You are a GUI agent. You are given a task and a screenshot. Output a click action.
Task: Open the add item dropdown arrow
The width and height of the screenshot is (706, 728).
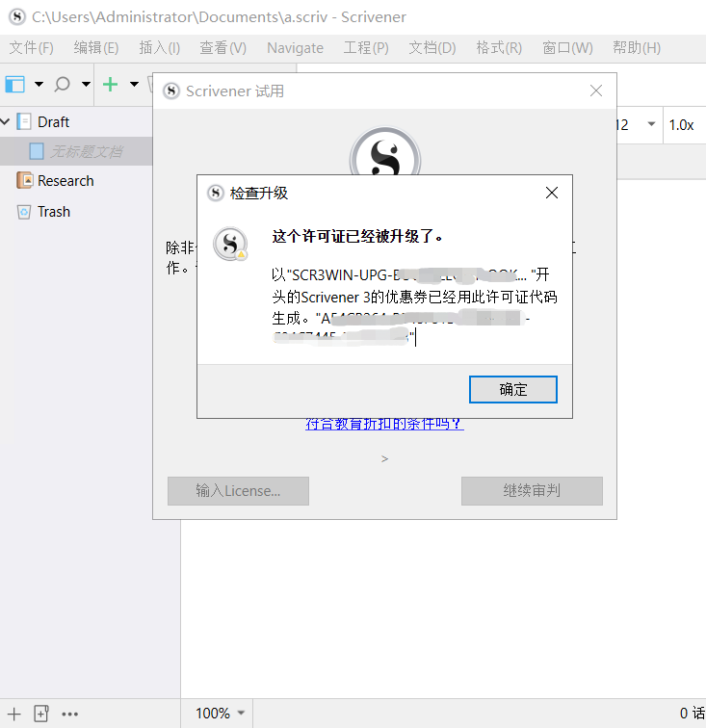coord(134,85)
